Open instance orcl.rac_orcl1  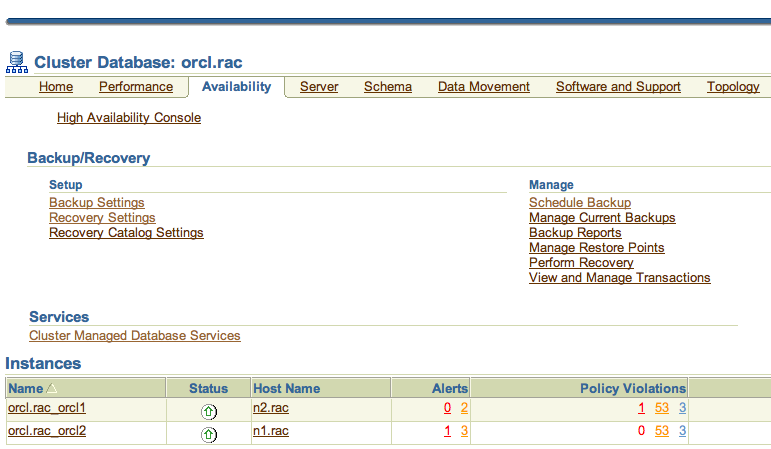[47, 408]
